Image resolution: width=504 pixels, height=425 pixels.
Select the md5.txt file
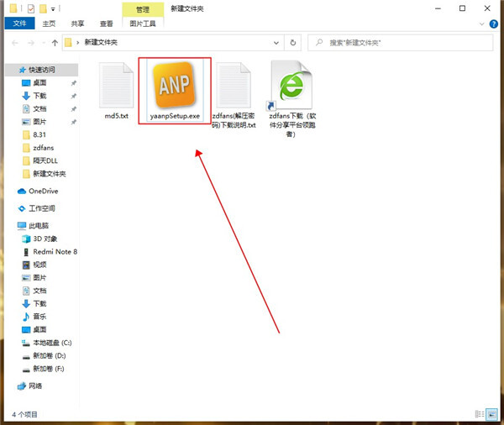117,91
